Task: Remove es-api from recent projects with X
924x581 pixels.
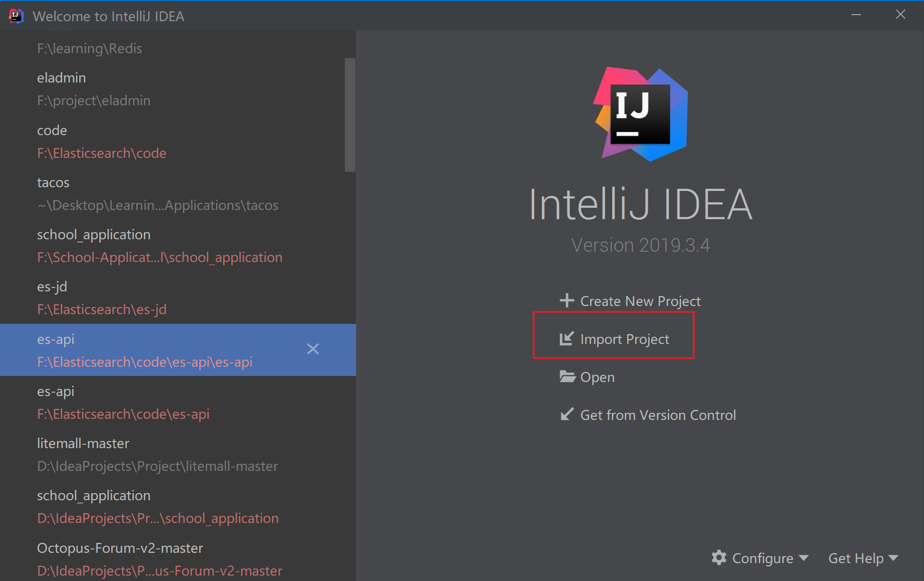Action: pos(313,349)
